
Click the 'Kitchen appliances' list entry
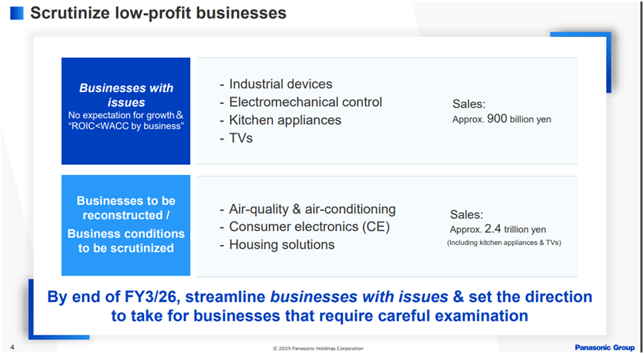(281, 119)
